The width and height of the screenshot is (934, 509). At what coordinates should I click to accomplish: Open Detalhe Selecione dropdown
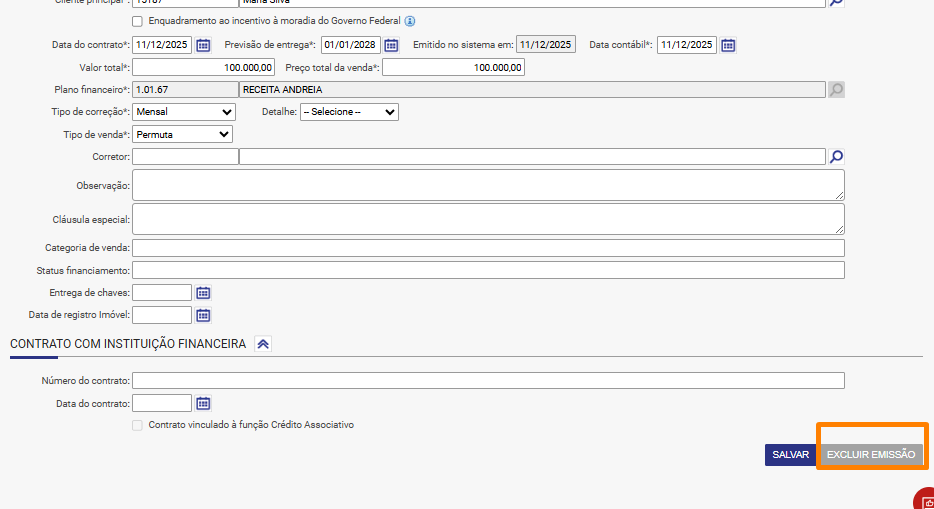[349, 112]
